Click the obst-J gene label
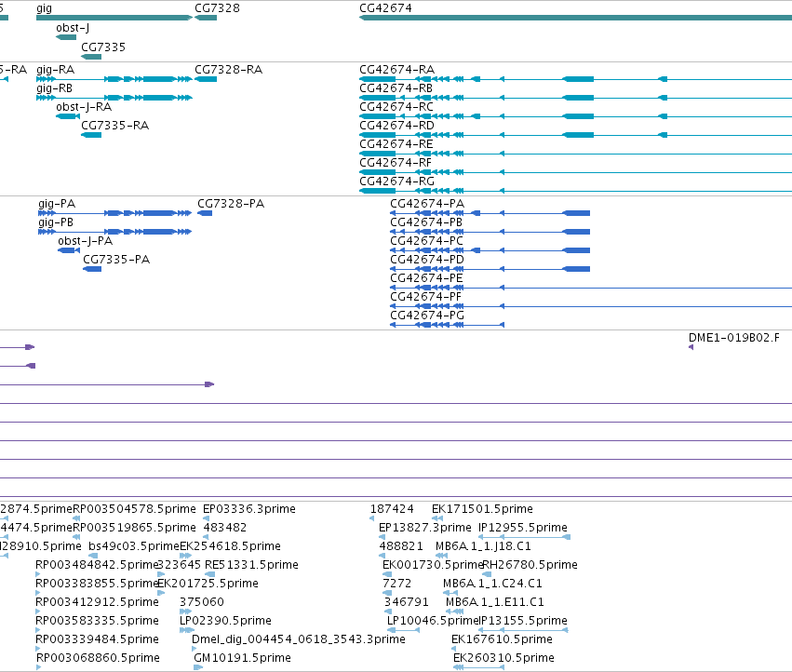Screen dimensions: 792x672 tap(73, 28)
